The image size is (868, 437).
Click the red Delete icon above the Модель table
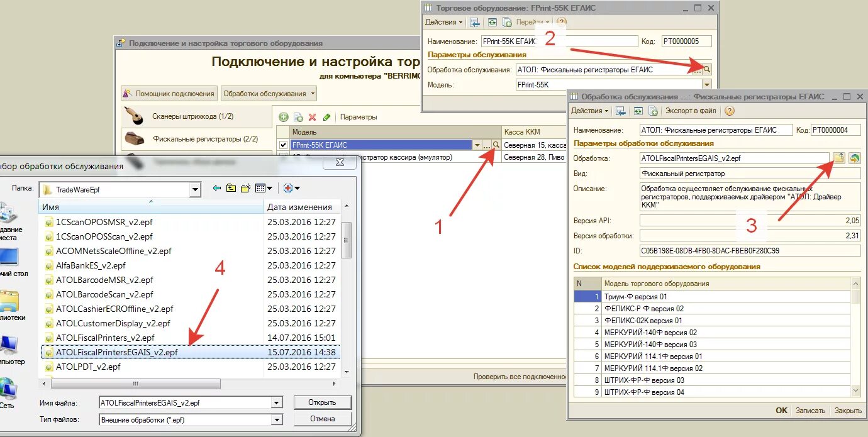pos(312,117)
